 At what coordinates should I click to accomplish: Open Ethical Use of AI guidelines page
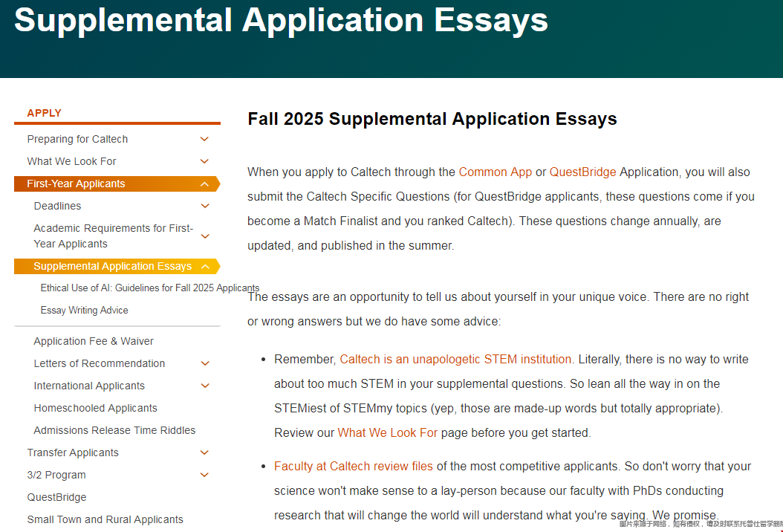[x=150, y=288]
